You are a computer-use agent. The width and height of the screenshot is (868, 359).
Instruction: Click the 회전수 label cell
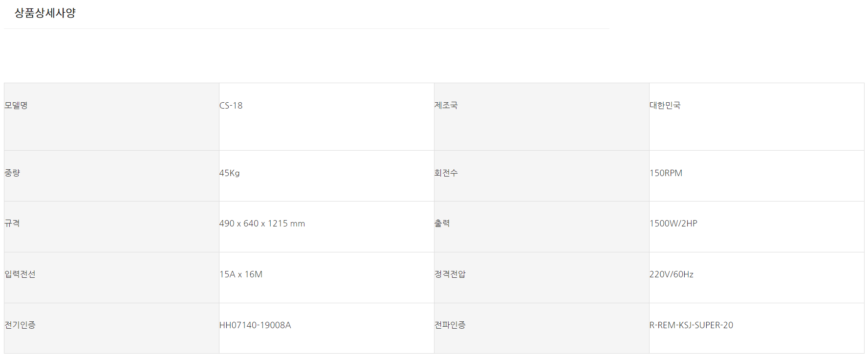[x=446, y=173]
